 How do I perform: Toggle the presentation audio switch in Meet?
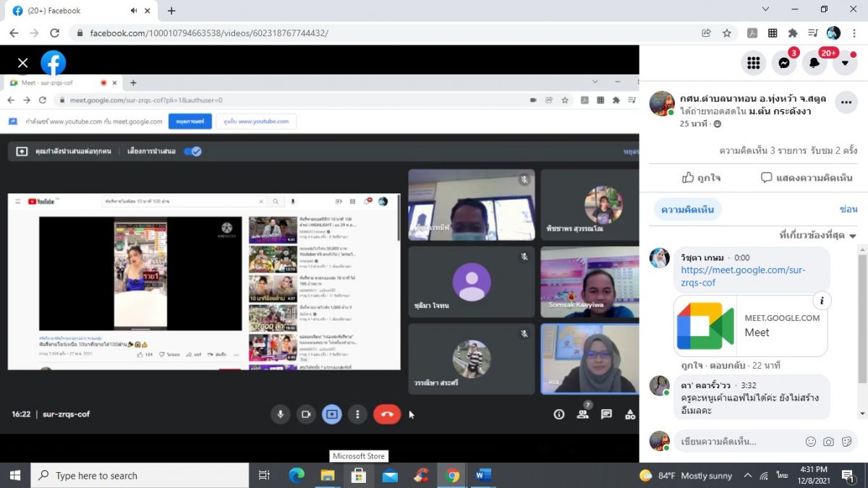pos(192,151)
